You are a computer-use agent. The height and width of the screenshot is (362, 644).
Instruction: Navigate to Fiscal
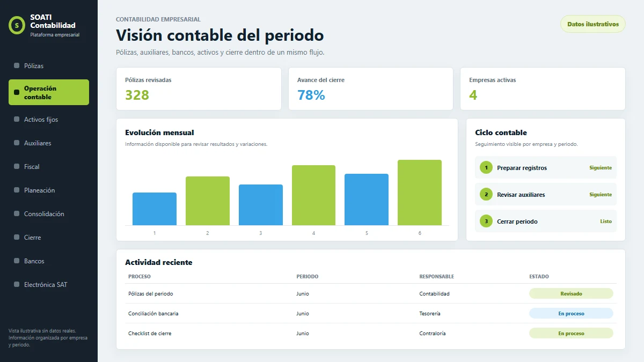tap(49, 166)
